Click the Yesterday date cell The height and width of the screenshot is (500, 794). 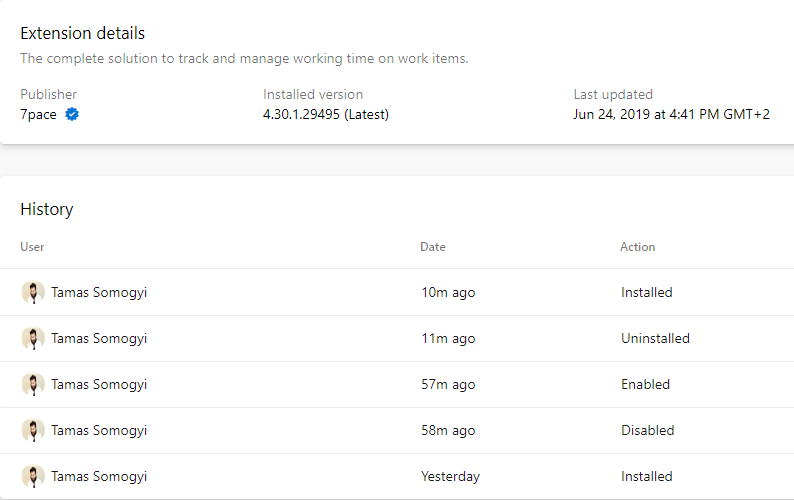point(450,477)
